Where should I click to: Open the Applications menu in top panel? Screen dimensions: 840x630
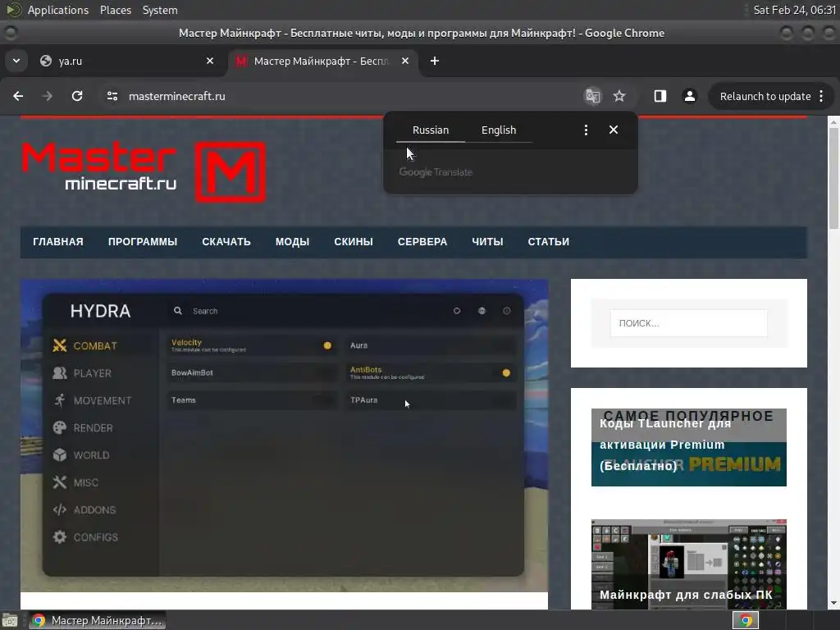(x=58, y=10)
